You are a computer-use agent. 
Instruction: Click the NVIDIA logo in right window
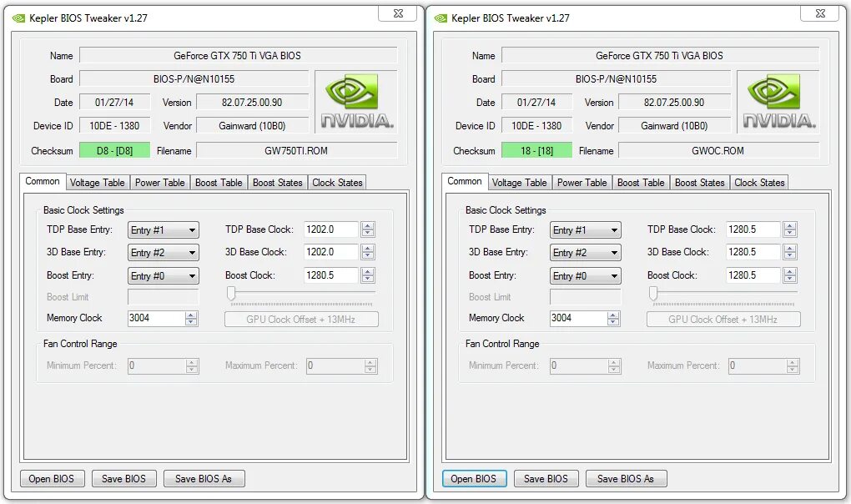tap(778, 102)
